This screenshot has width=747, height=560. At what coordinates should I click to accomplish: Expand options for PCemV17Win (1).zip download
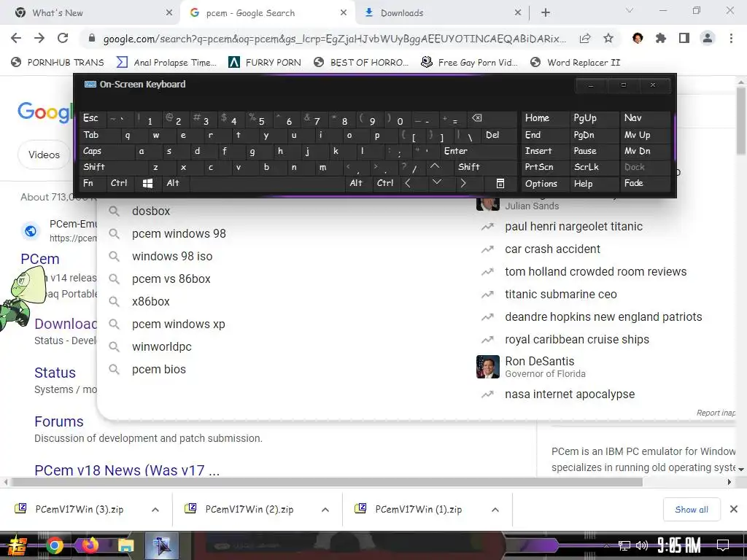tap(495, 510)
